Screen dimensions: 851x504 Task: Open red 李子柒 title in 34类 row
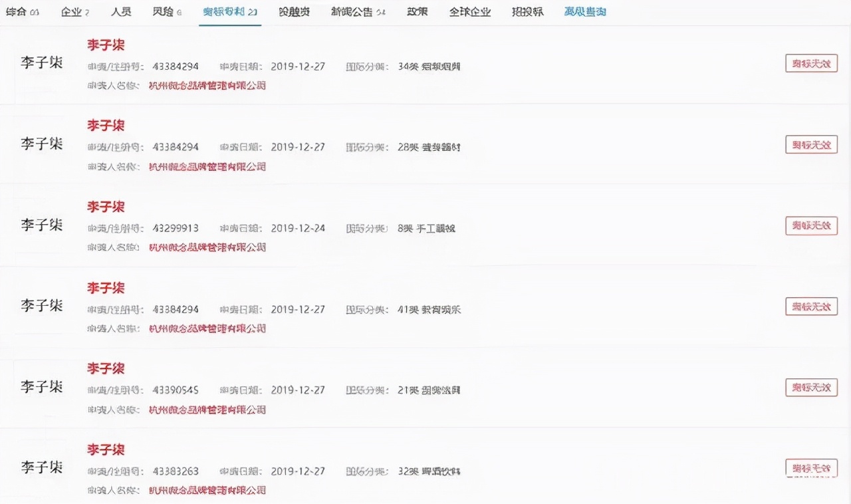pyautogui.click(x=106, y=45)
